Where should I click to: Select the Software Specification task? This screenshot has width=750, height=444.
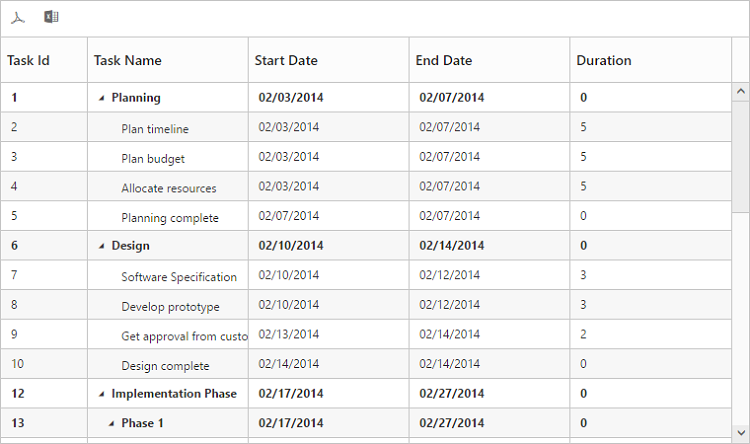179,277
